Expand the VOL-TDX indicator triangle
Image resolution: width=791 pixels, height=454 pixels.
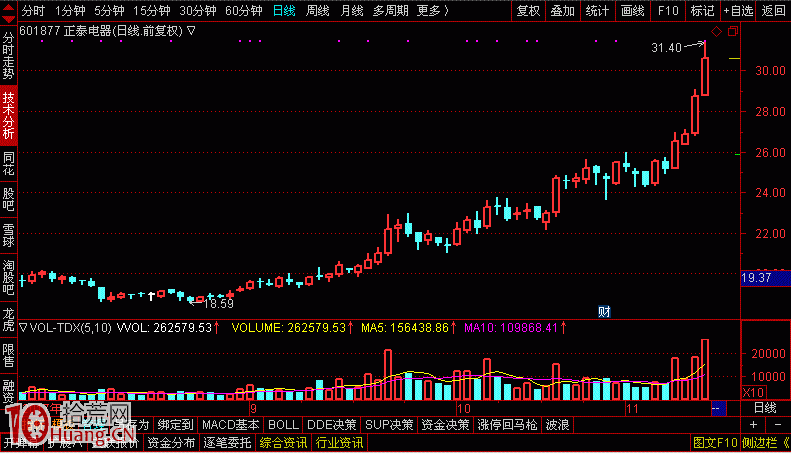click(23, 328)
